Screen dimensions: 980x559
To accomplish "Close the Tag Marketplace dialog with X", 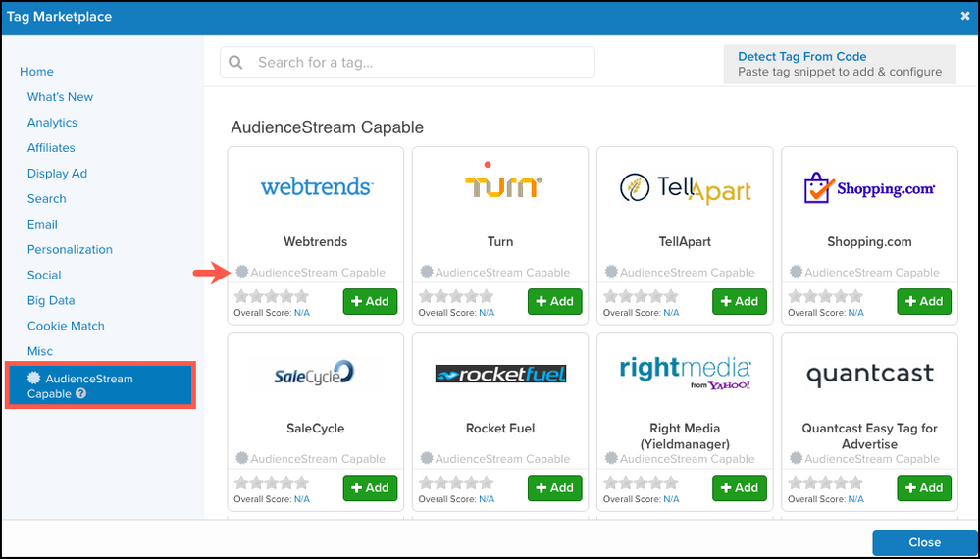I will click(965, 17).
